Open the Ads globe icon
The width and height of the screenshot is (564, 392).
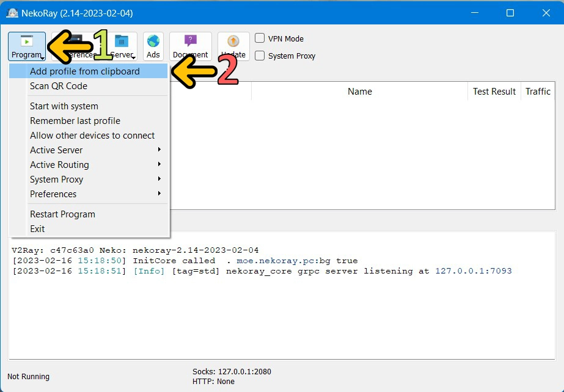(153, 45)
